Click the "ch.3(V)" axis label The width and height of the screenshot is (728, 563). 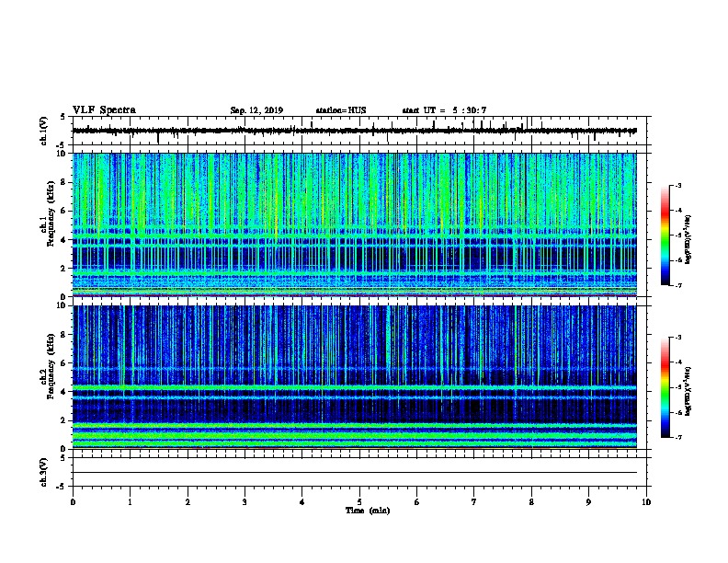pos(44,472)
